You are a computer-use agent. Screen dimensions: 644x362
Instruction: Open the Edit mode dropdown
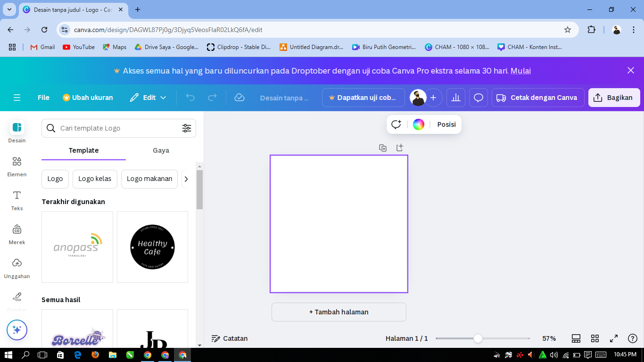coord(148,98)
